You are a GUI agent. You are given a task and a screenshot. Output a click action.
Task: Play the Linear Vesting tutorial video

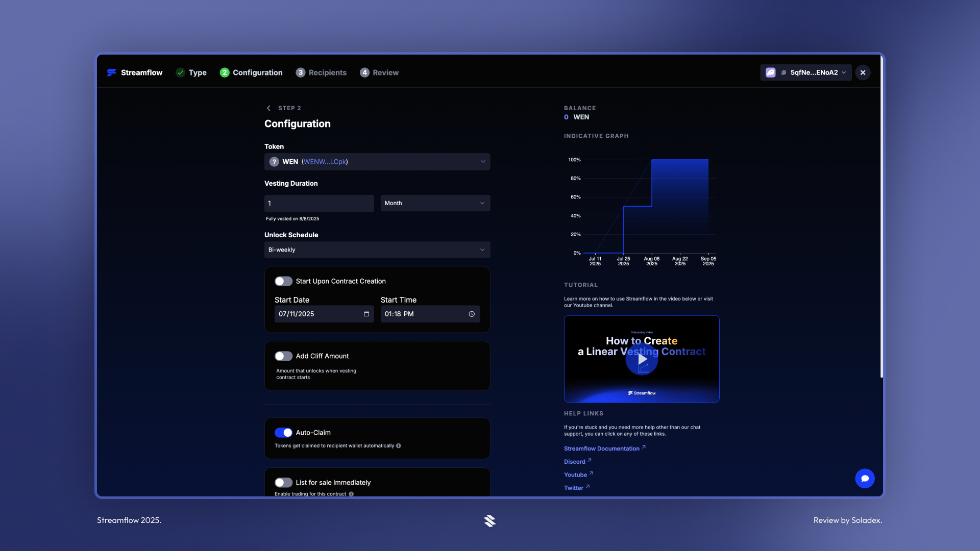[642, 359]
